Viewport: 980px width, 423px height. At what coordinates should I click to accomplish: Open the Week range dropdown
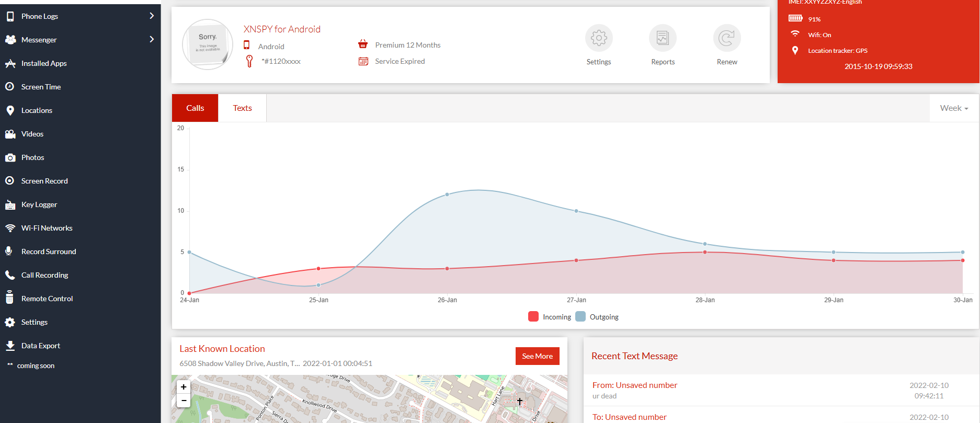954,108
